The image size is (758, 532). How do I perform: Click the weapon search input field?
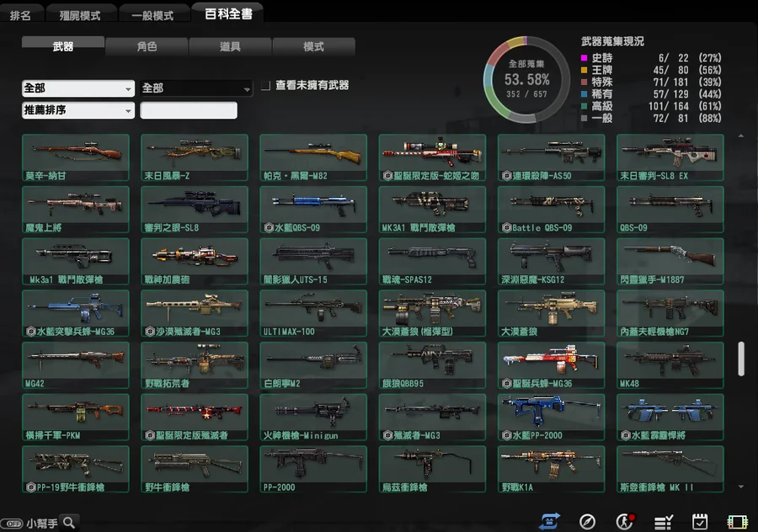189,110
